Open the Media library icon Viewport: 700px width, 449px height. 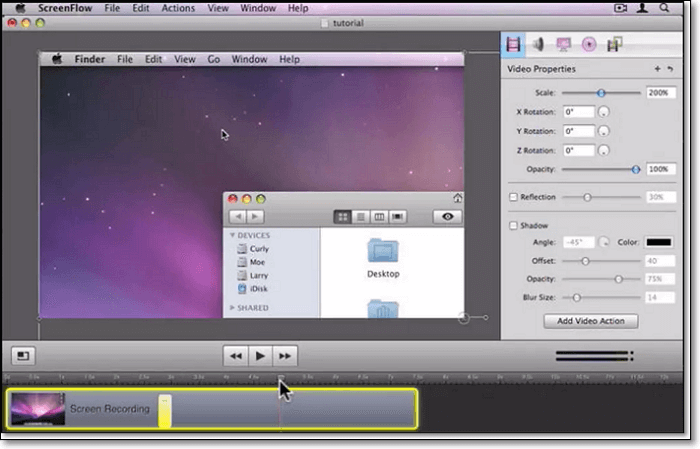click(615, 44)
